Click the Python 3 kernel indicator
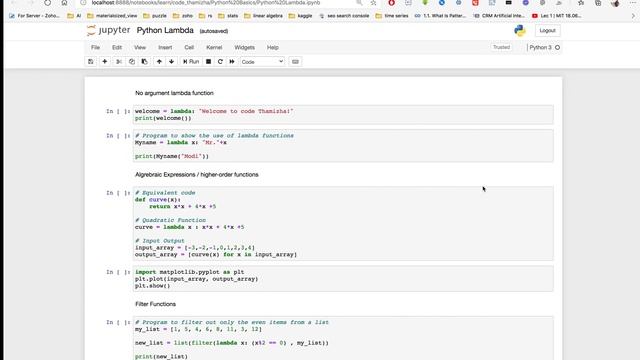Image resolution: width=640 pixels, height=360 pixels. (x=544, y=47)
